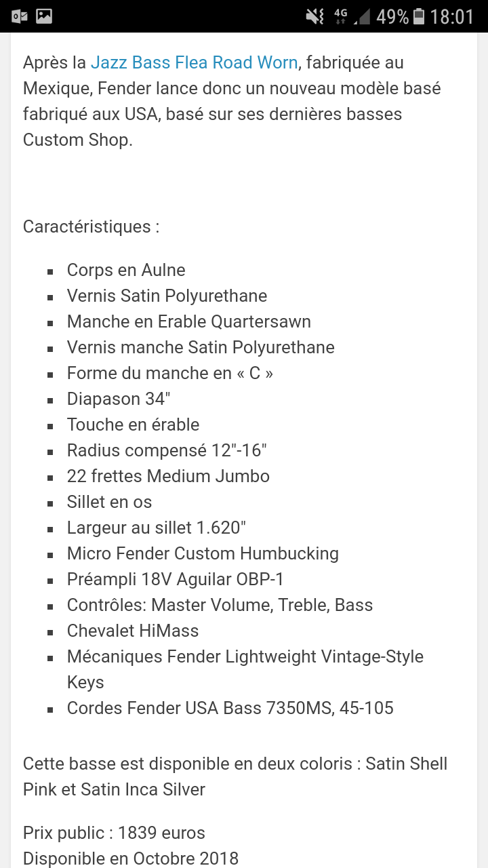
Task: Tap the "Chevalet HiMass" list item
Action: 133,631
